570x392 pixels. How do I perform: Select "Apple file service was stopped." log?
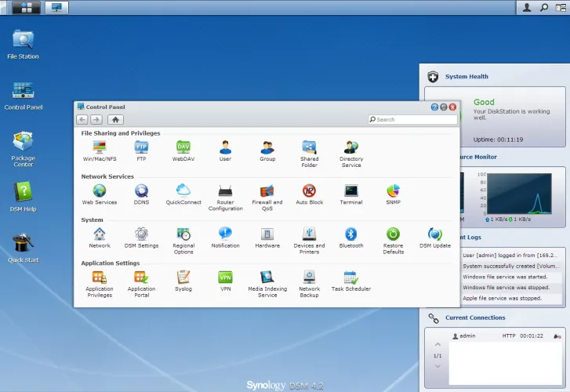tap(502, 298)
